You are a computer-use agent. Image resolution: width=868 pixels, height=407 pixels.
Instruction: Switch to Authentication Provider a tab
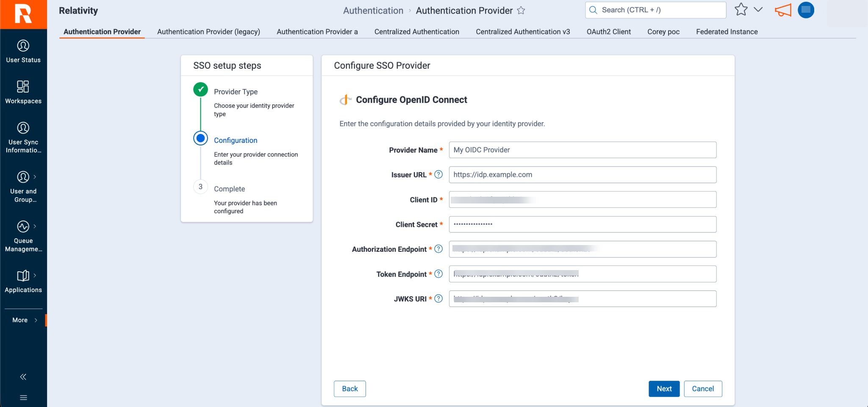[317, 32]
